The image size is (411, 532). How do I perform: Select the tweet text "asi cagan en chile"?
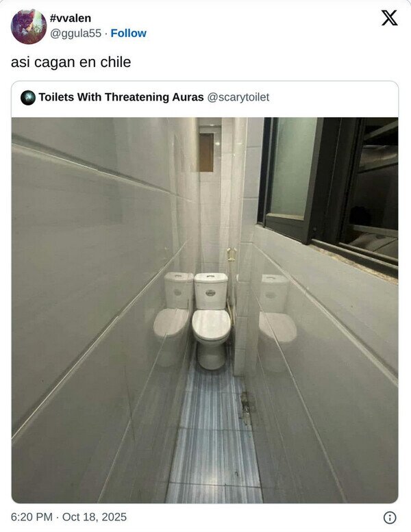(x=71, y=62)
